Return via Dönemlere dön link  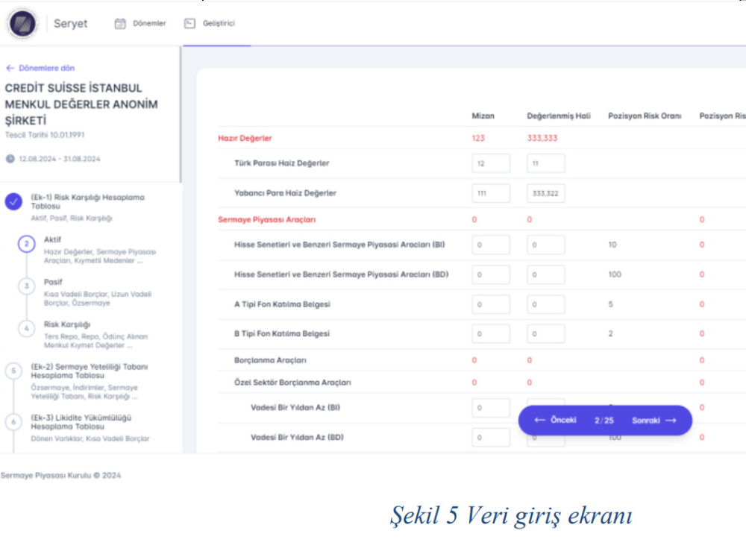pyautogui.click(x=46, y=68)
